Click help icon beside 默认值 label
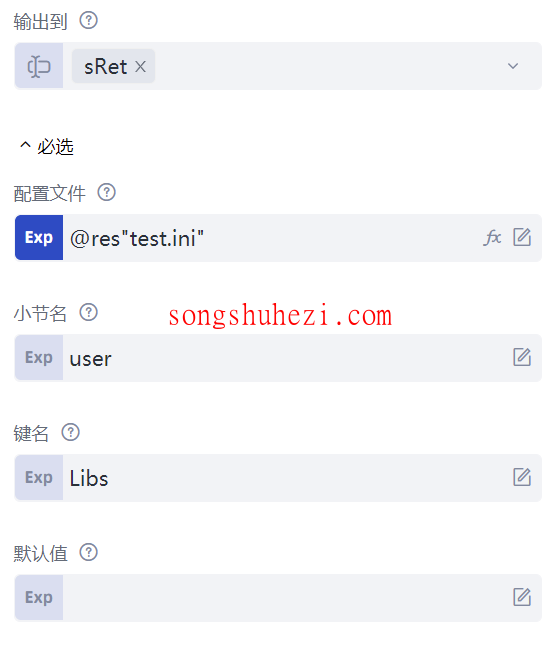558x647 pixels. click(88, 553)
